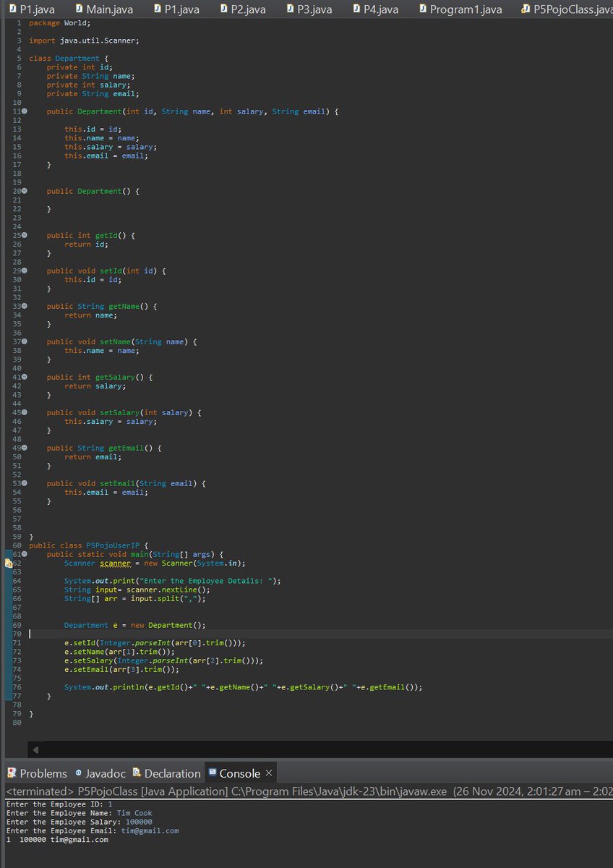
Task: Click the "return email;" statement
Action: pyautogui.click(x=93, y=457)
